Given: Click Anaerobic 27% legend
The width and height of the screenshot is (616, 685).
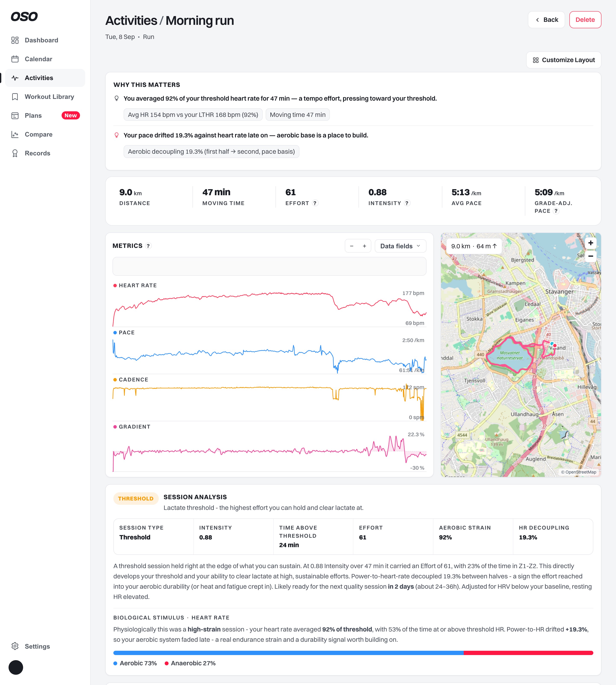Looking at the screenshot, I should (x=190, y=663).
